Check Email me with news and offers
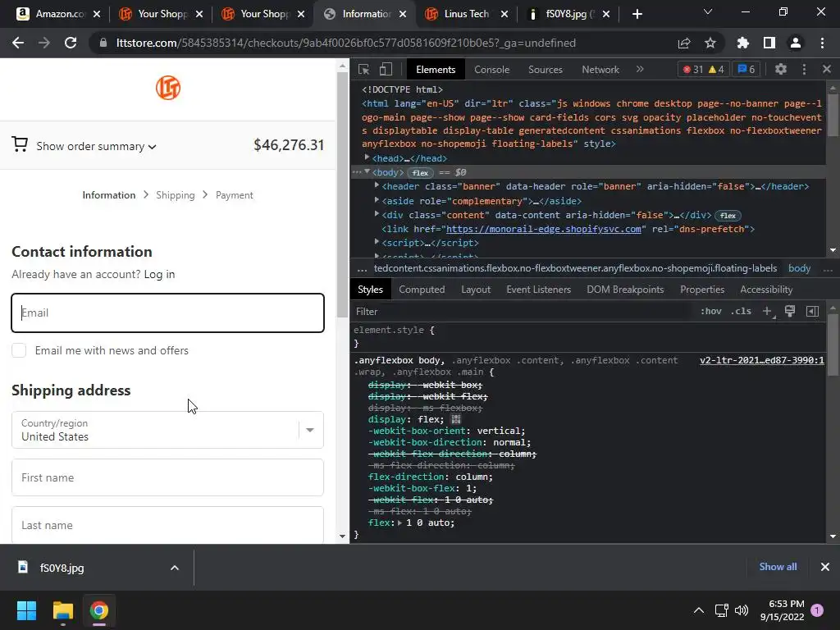Screen dimensions: 840x630 (x=19, y=350)
